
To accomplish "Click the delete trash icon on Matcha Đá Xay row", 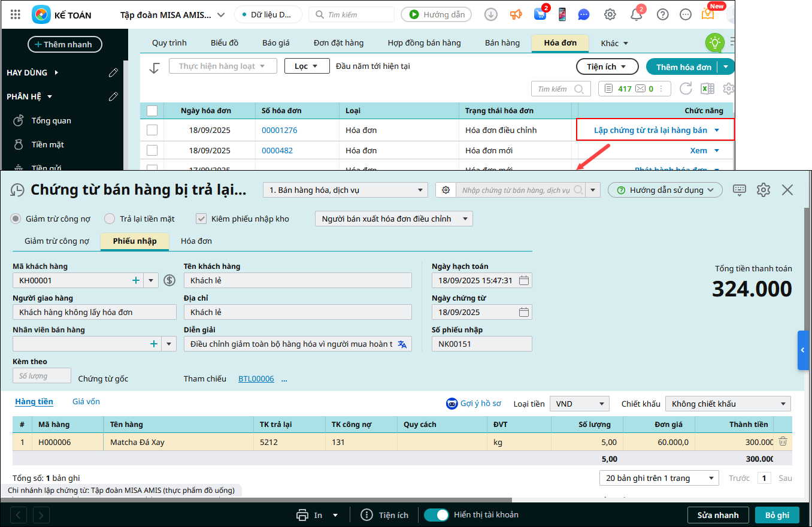I will pyautogui.click(x=783, y=442).
